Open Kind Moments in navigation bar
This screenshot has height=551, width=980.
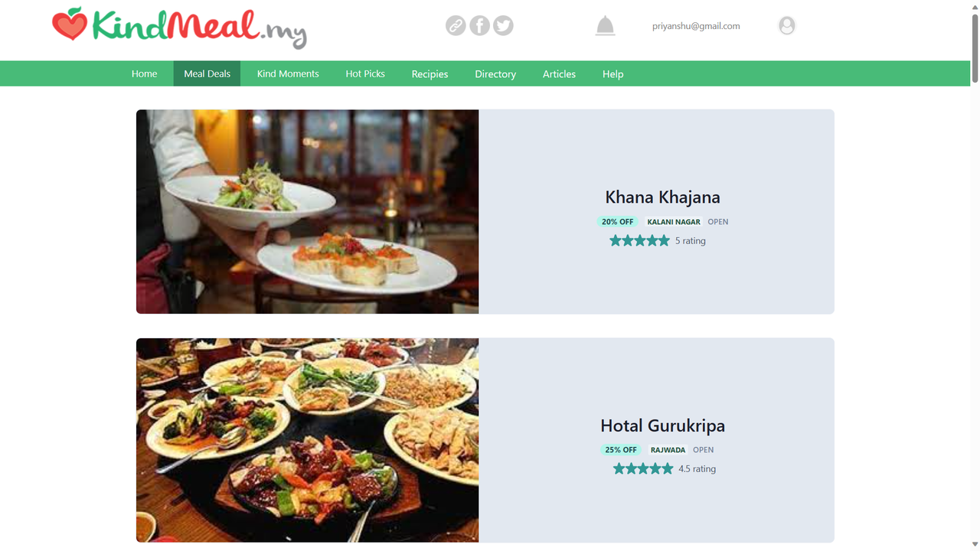288,73
